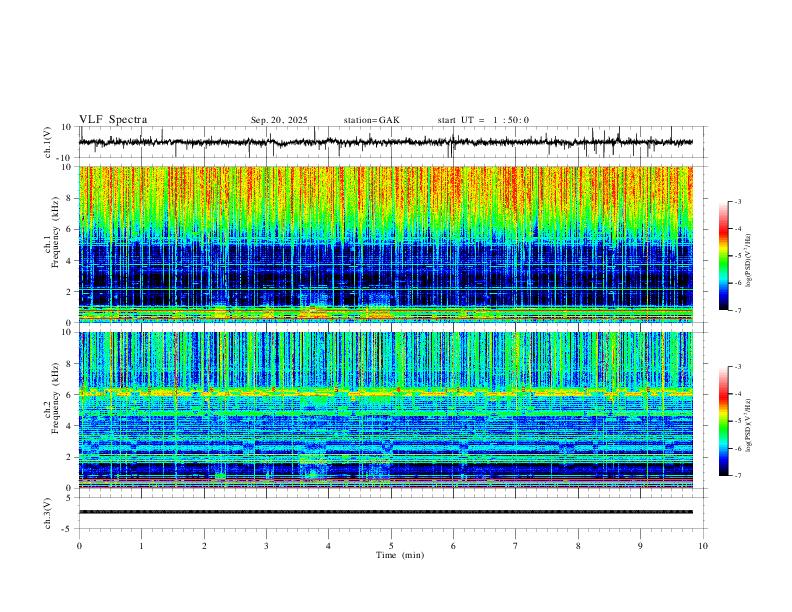The width and height of the screenshot is (792, 612).
Task: Click the "VLF Spectra" plot title
Action: (x=113, y=120)
